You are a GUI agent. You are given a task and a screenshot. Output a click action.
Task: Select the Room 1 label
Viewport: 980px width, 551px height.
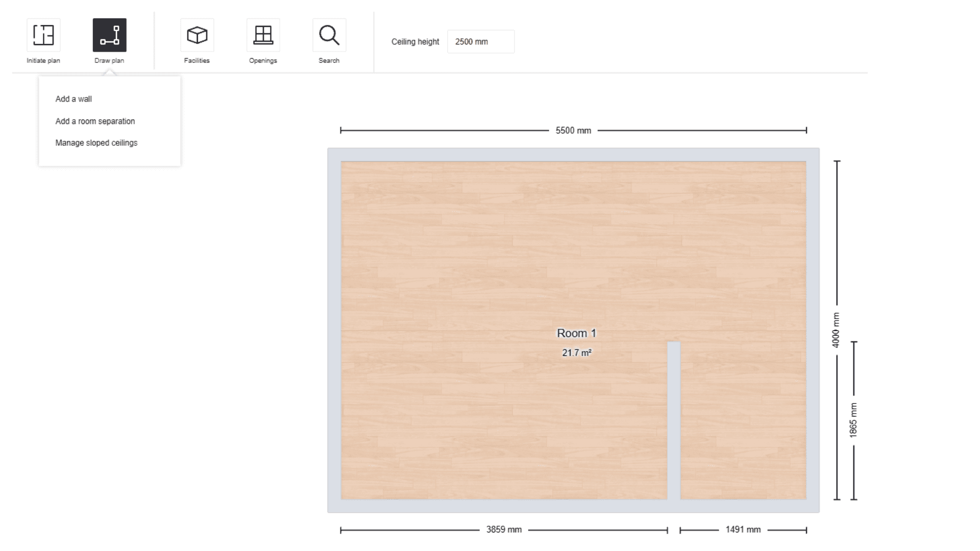tap(576, 333)
